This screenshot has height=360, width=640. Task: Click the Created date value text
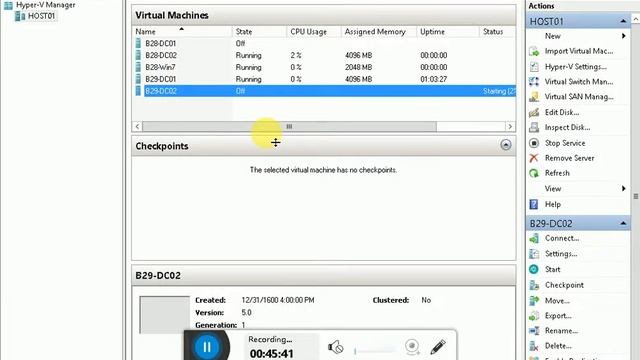coord(278,300)
